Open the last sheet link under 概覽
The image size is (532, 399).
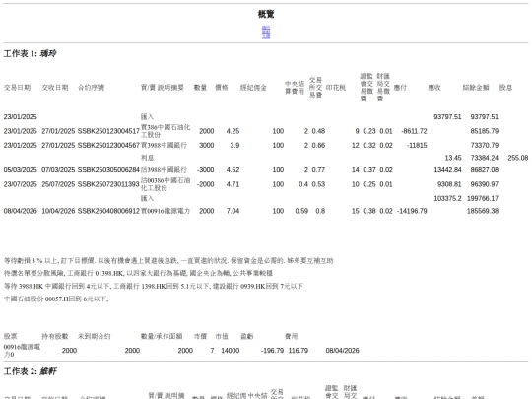266,36
